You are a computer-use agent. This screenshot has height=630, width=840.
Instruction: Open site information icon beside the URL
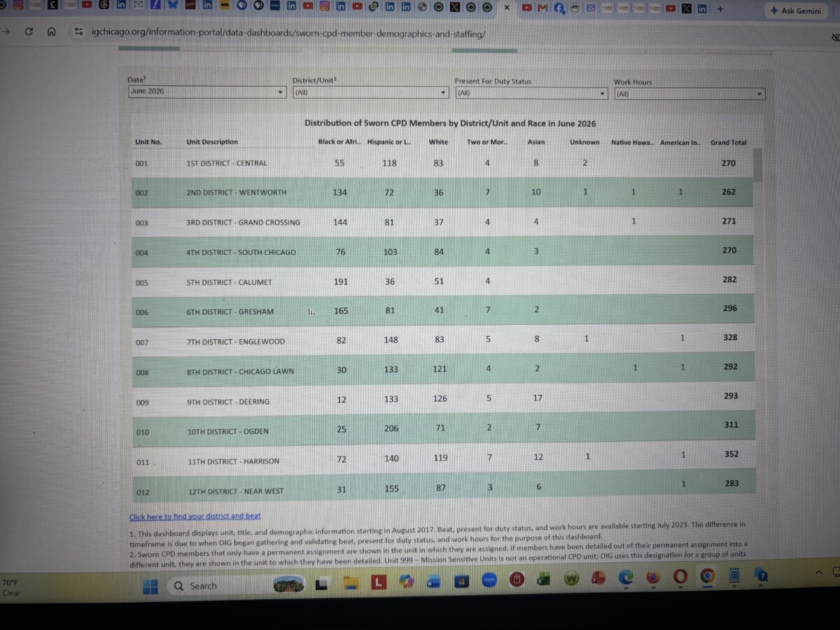point(78,32)
